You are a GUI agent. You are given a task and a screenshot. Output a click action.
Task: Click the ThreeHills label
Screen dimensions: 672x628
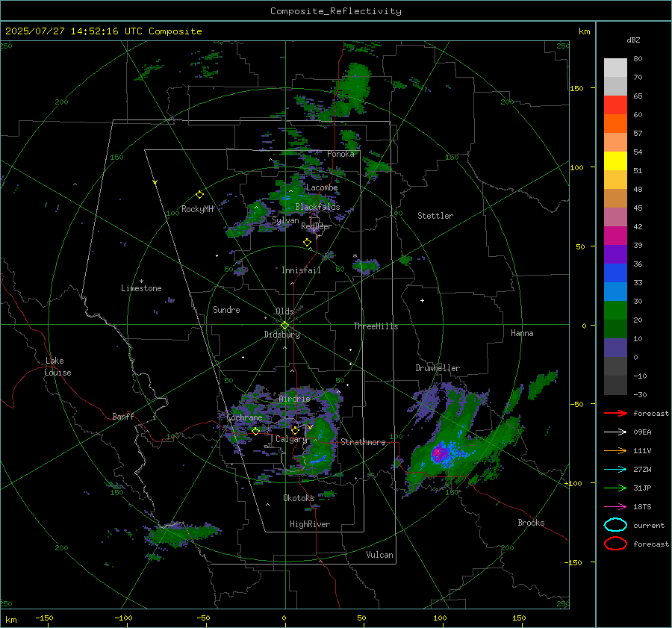coord(376,326)
